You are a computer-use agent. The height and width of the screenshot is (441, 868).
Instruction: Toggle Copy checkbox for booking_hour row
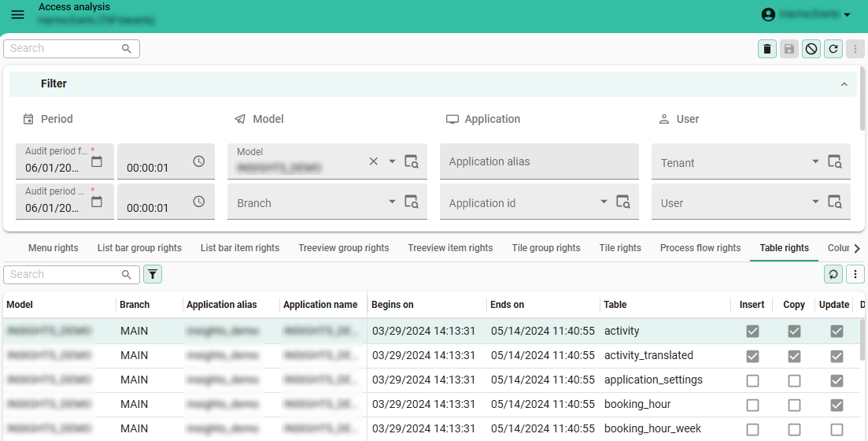[794, 405]
